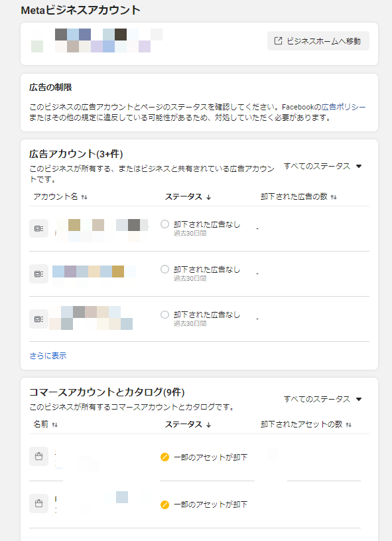Viewport: 392px width, 541px height.
Task: Click the third ad account status circle icon
Action: pos(164,315)
